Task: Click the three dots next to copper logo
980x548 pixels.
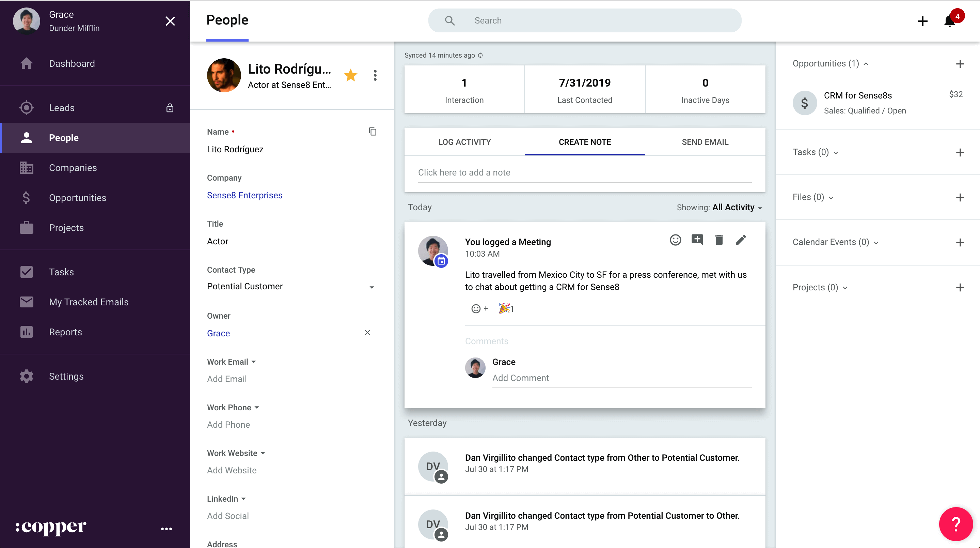Action: [166, 529]
